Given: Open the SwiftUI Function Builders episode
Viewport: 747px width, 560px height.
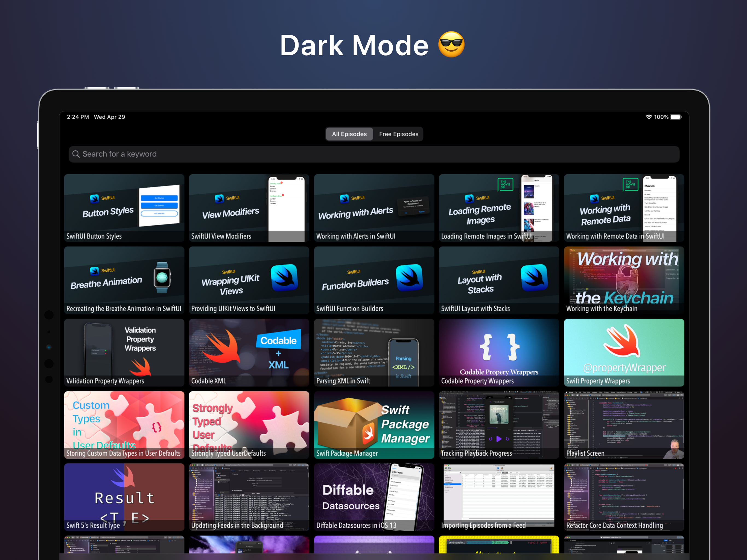Looking at the screenshot, I should (x=374, y=280).
